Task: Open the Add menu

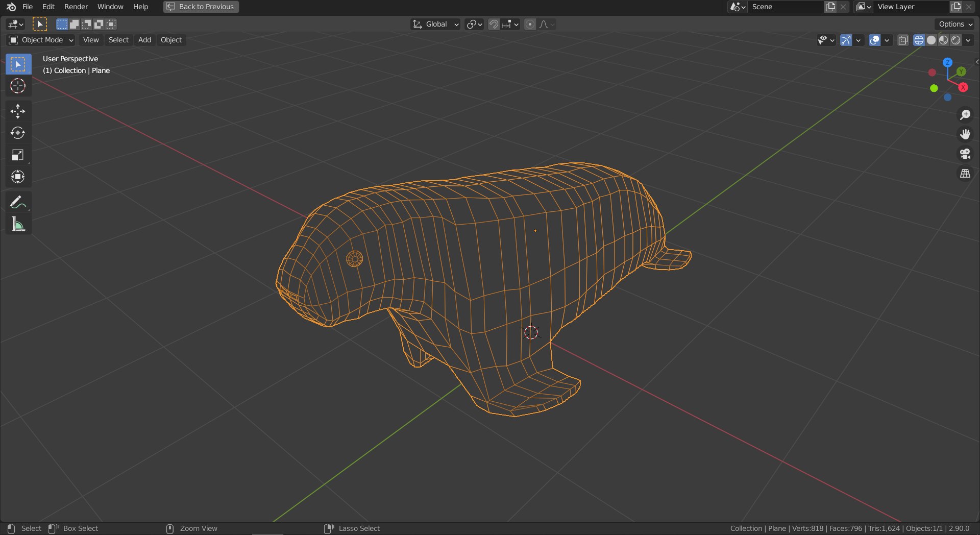Action: tap(144, 40)
